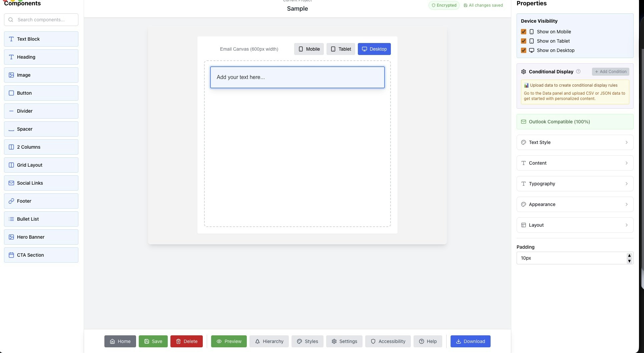Toggle Show on Desktop off
Screen dimensions: 644x353
(x=523, y=50)
